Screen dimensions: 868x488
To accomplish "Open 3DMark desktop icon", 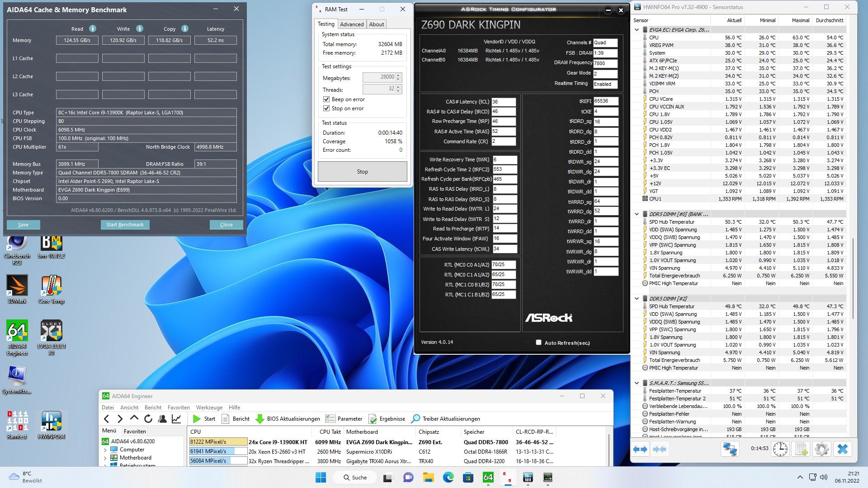I will (x=17, y=290).
